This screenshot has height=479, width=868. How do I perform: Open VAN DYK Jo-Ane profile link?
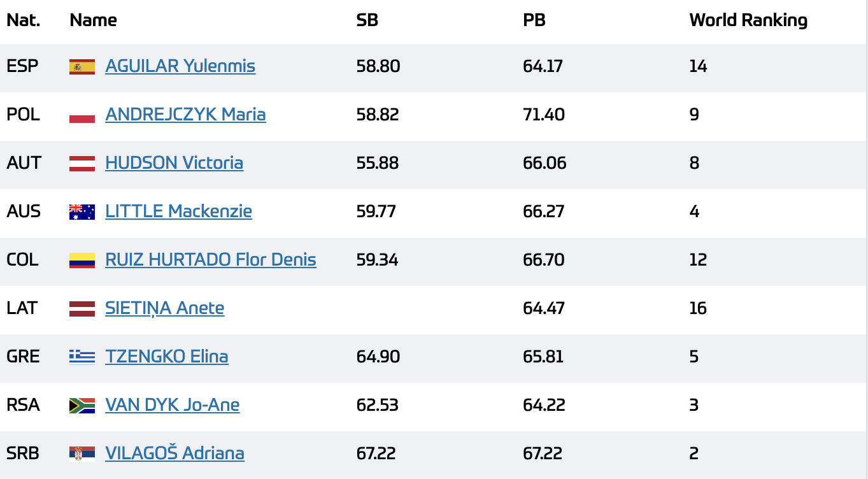coord(173,405)
